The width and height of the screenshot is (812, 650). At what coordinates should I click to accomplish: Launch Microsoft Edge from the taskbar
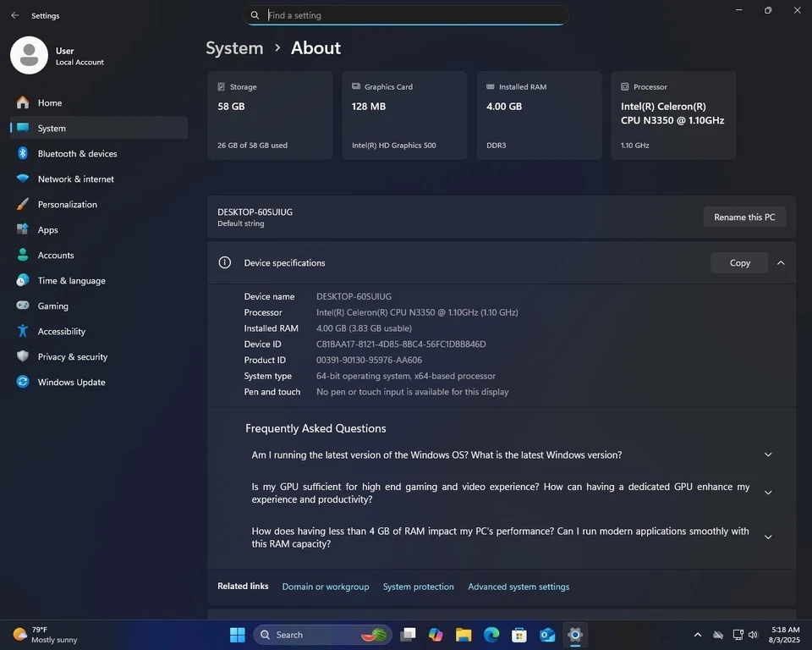[491, 634]
